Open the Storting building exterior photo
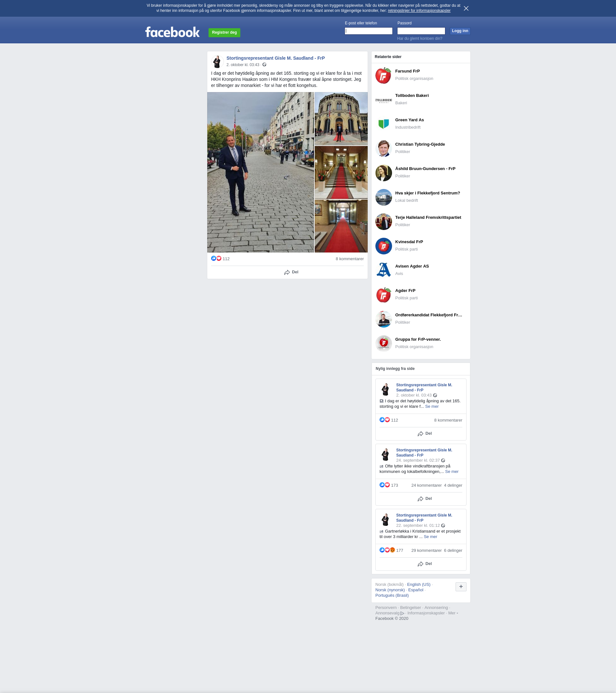616x693 pixels. pos(341,119)
